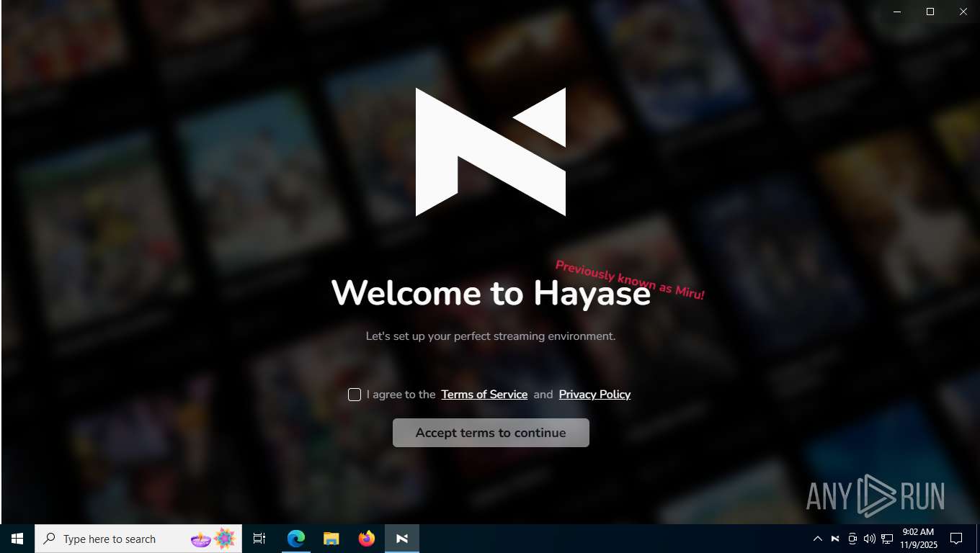The height and width of the screenshot is (553, 980).
Task: Launch Firefox from the taskbar
Action: [367, 539]
